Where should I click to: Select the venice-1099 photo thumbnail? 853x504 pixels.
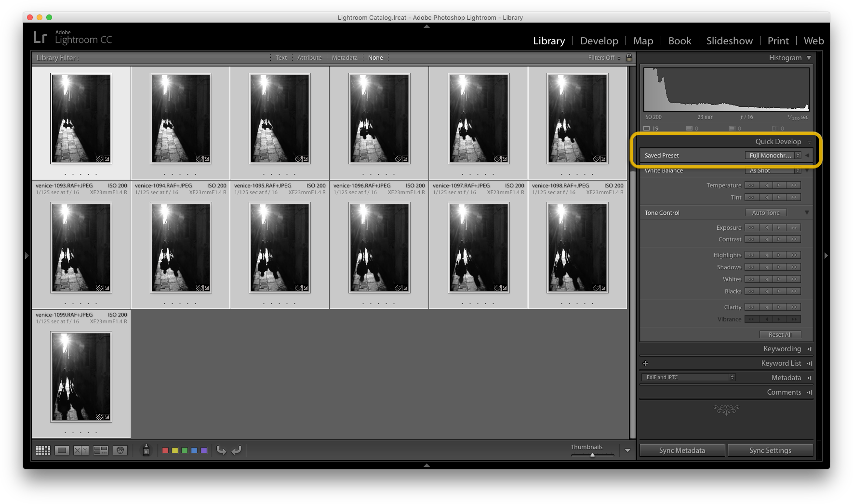click(80, 376)
